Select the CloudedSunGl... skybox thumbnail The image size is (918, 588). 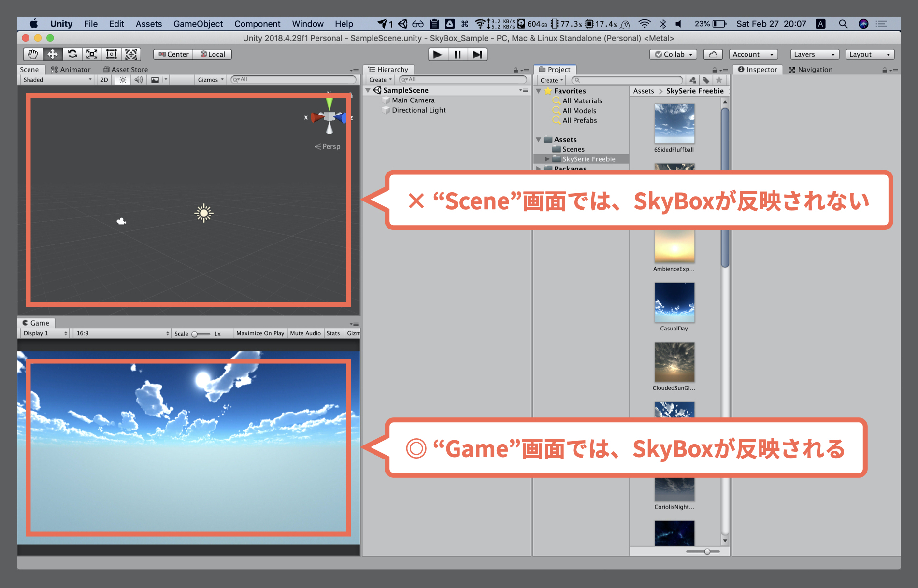(x=674, y=362)
